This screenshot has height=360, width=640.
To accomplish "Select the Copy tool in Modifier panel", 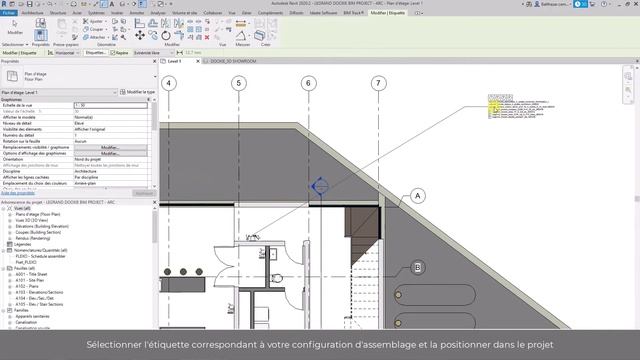I will tap(153, 36).
